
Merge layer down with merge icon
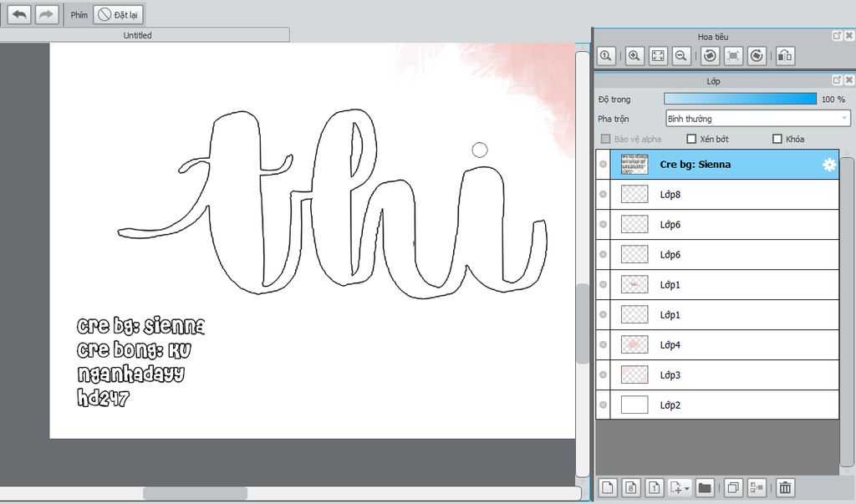[757, 487]
